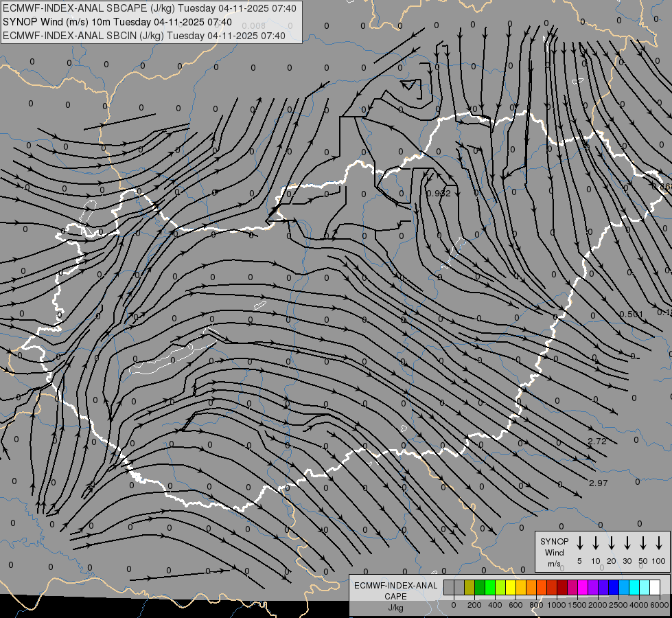Viewport: 672px width, 618px height.
Task: Click the 1500 tick label on CAPE scale
Action: pyautogui.click(x=577, y=605)
